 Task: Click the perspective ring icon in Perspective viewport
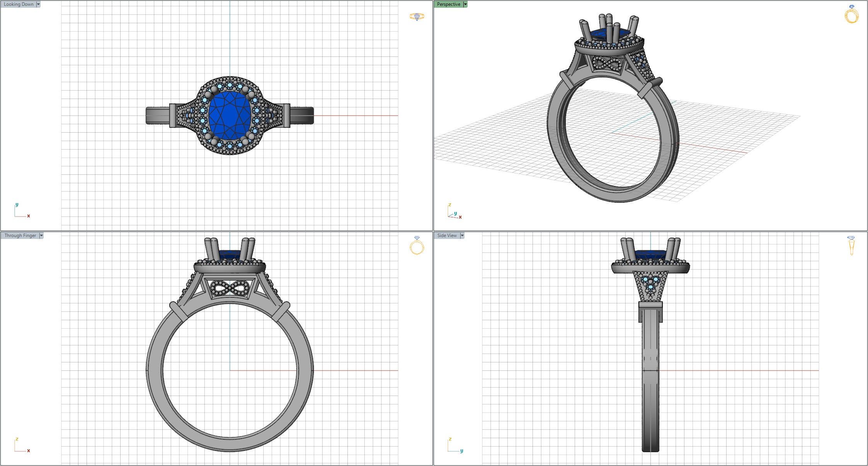click(851, 14)
